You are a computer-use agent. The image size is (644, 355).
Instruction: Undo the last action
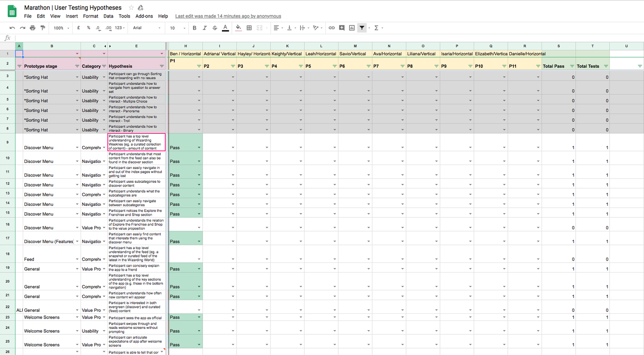[12, 28]
